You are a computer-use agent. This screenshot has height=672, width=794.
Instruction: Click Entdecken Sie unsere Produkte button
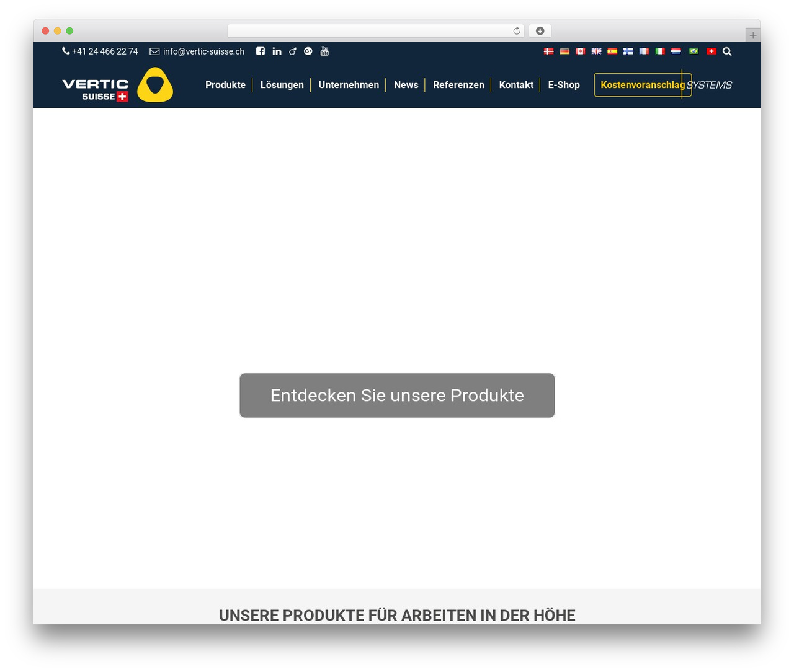pyautogui.click(x=397, y=396)
